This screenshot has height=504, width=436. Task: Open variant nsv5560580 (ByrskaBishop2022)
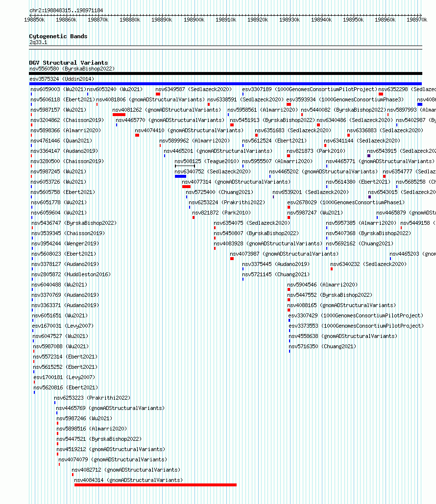72,69
